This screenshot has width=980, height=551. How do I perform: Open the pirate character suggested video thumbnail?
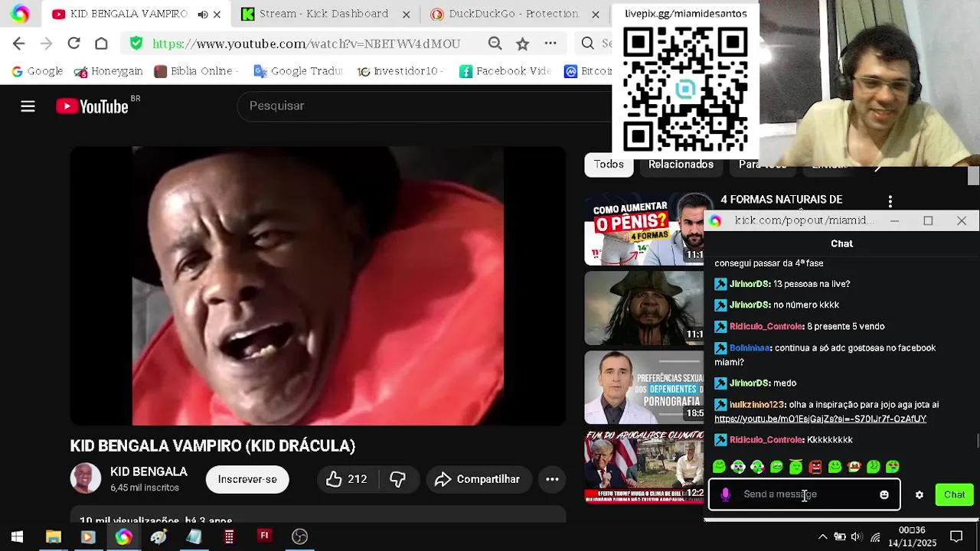[644, 308]
